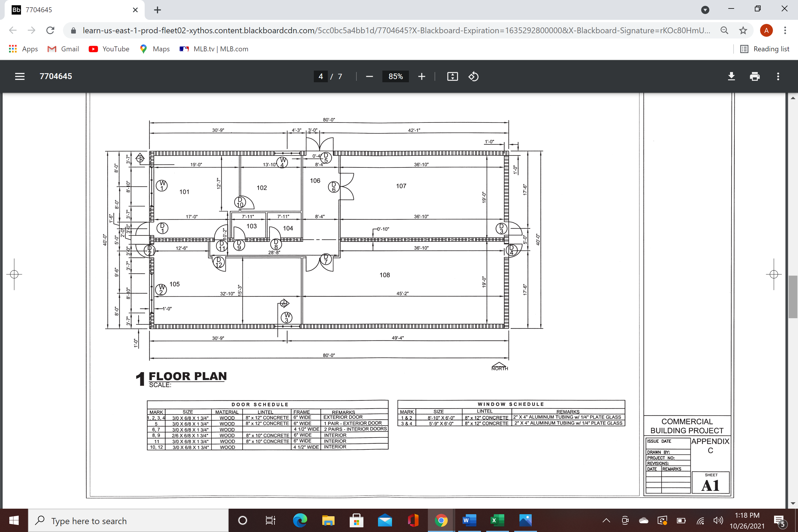Close the 7704645 tab
The width and height of the screenshot is (798, 532).
click(135, 10)
